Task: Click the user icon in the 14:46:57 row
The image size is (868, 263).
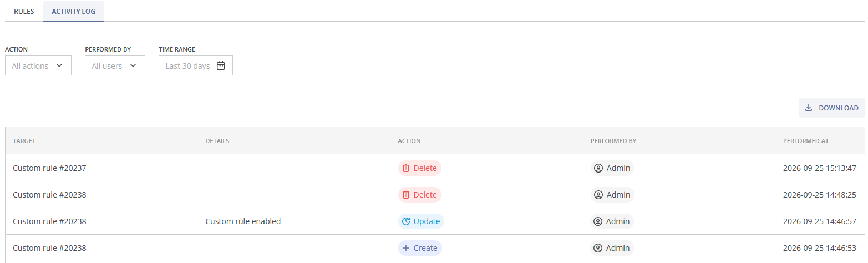Action: tap(598, 221)
